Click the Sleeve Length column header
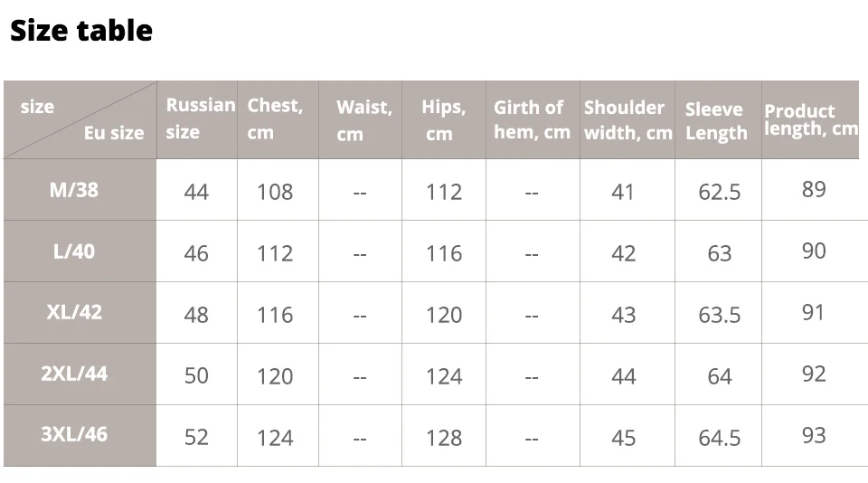 (x=716, y=121)
